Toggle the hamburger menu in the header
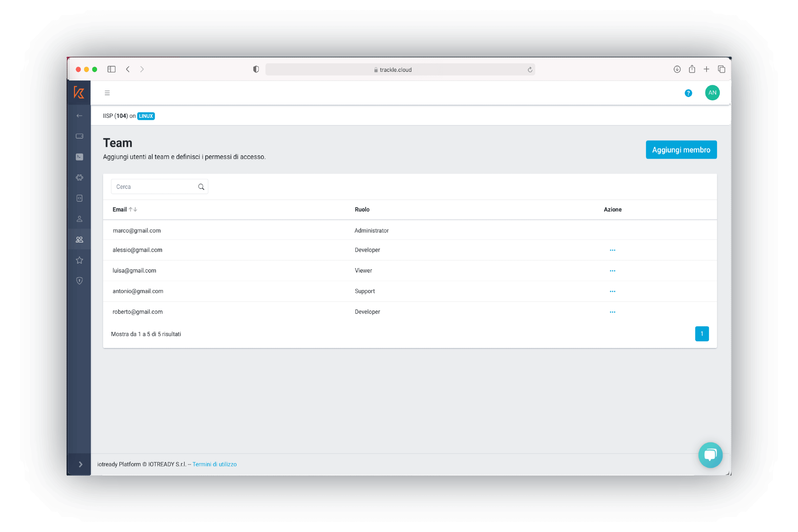 pyautogui.click(x=107, y=93)
